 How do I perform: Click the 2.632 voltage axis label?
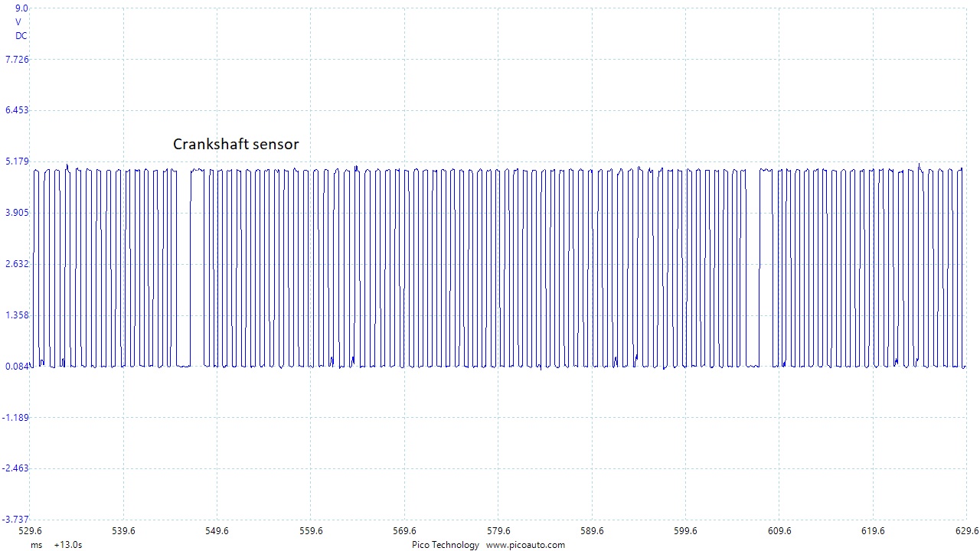click(17, 264)
